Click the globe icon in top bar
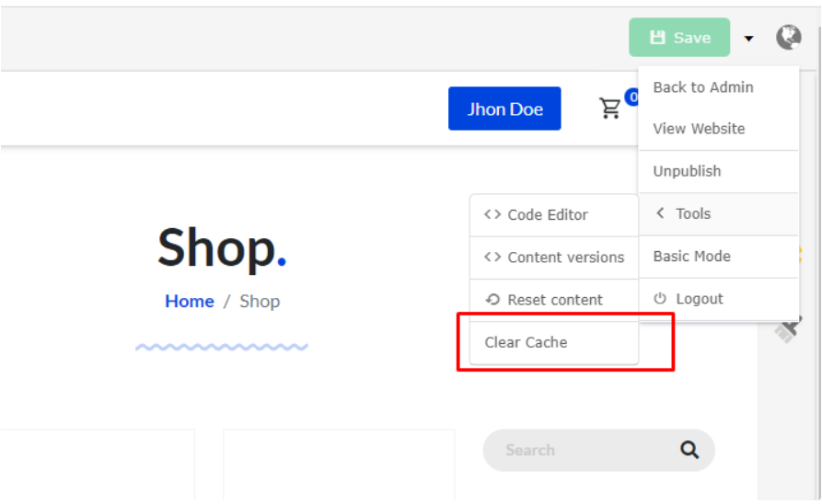822x504 pixels. (x=789, y=37)
